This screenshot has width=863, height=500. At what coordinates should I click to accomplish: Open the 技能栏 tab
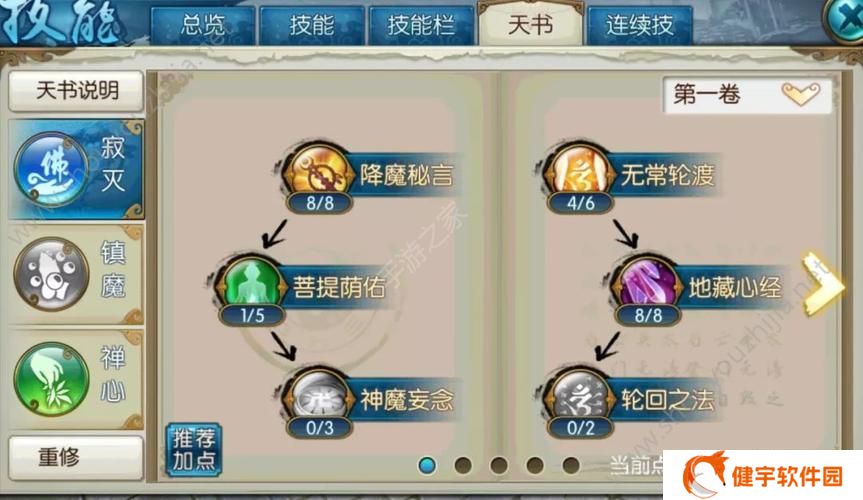pos(421,25)
